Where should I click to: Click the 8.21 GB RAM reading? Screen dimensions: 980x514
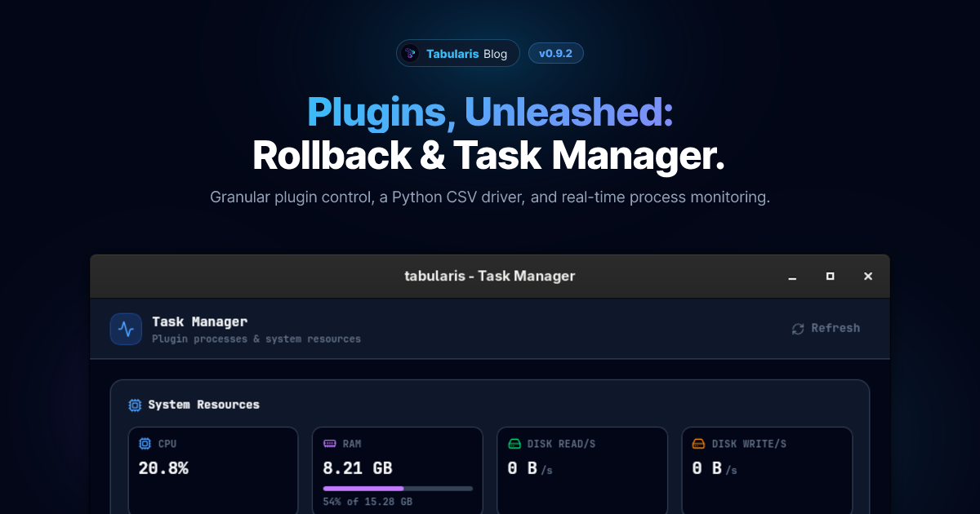[356, 467]
